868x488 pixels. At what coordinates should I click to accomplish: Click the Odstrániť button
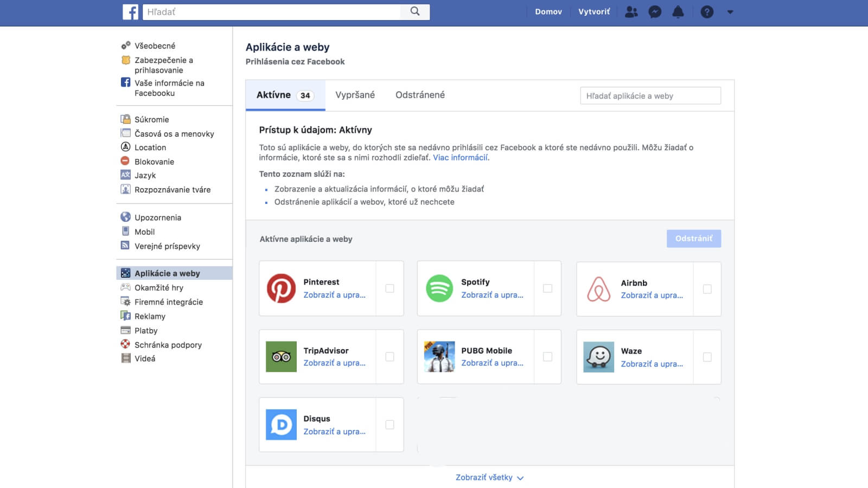coord(694,239)
